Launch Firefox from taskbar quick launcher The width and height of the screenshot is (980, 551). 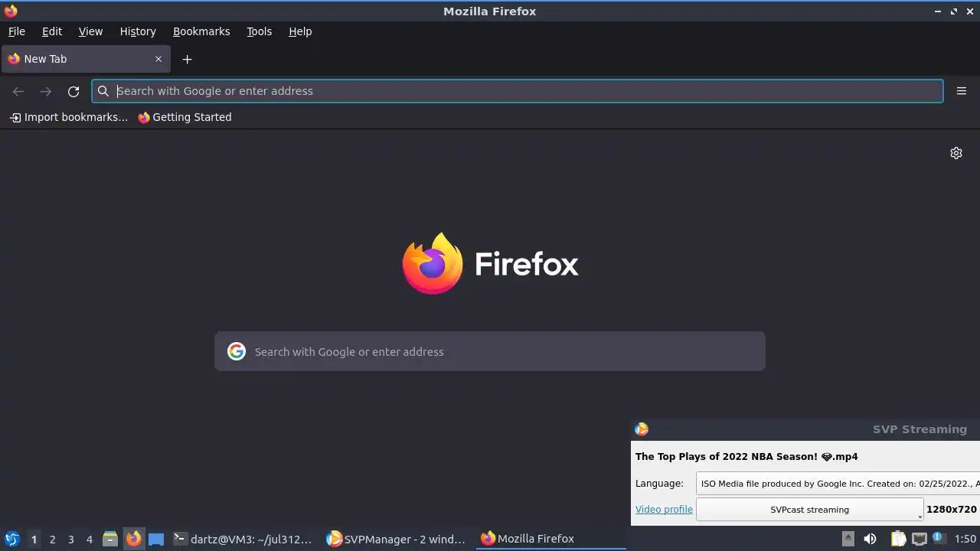point(133,539)
